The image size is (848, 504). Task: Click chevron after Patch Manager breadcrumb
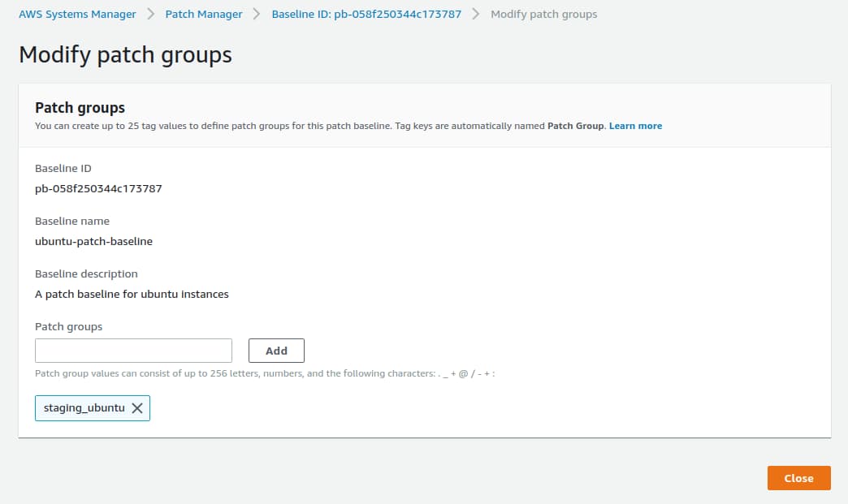click(x=257, y=14)
